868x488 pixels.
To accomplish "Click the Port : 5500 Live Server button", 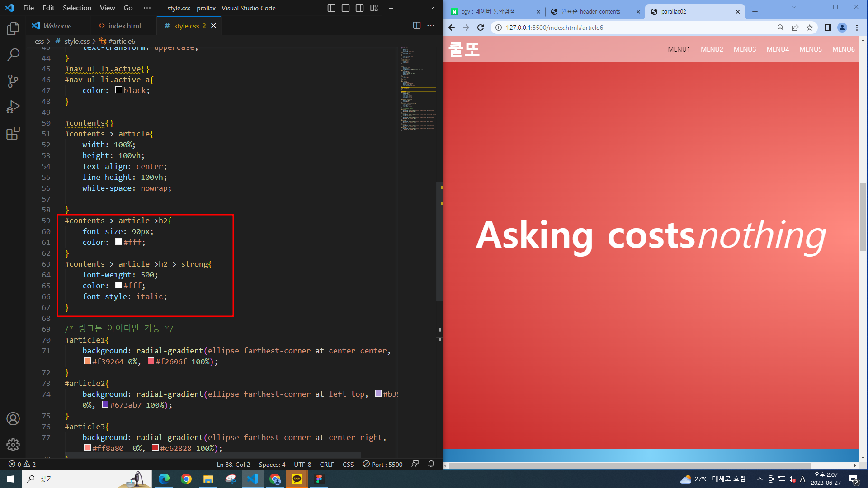I will tap(382, 464).
